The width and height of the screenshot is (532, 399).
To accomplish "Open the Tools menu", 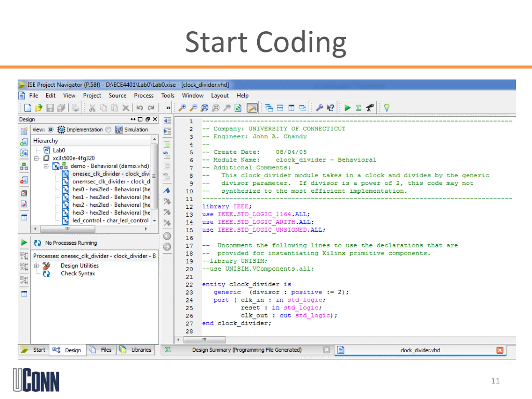I will click(x=168, y=95).
